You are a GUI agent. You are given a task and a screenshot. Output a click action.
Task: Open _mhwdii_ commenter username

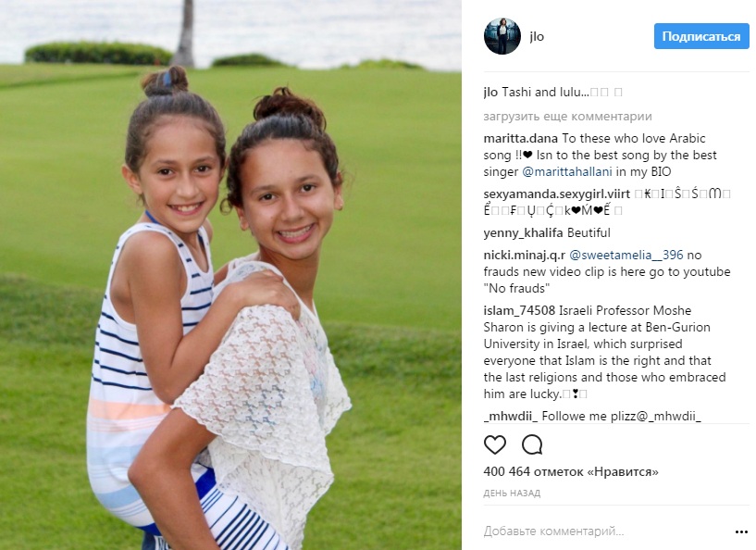(511, 416)
